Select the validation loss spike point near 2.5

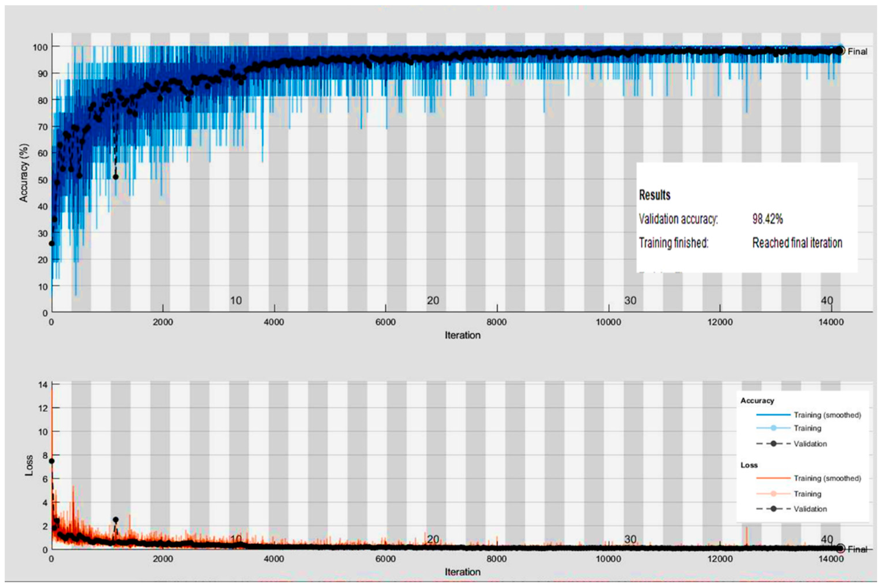point(116,520)
